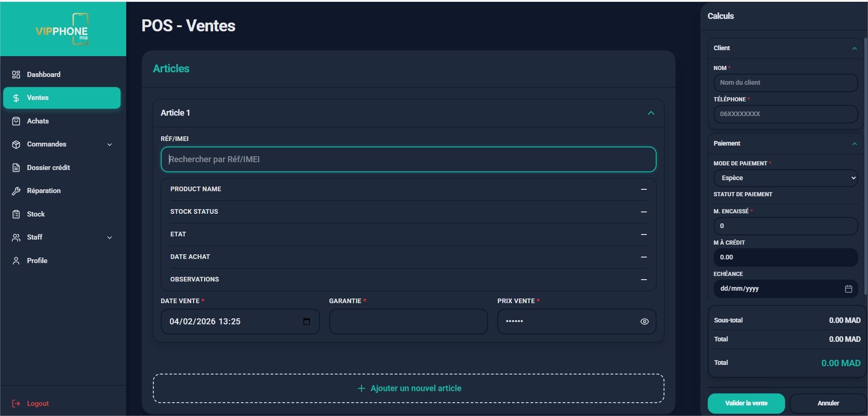Show the Prix Vente value with the eye icon
The height and width of the screenshot is (416, 868).
click(x=644, y=322)
